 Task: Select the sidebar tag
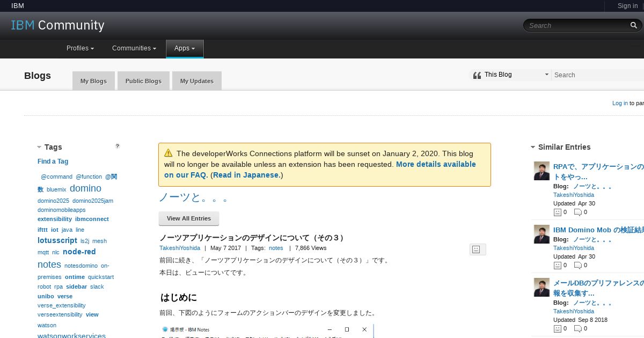[76, 286]
